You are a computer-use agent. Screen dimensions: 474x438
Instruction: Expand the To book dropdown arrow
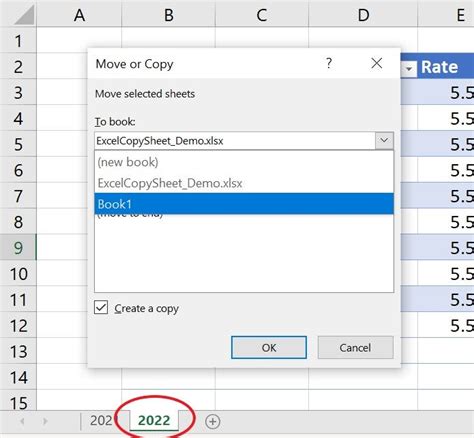pyautogui.click(x=384, y=140)
